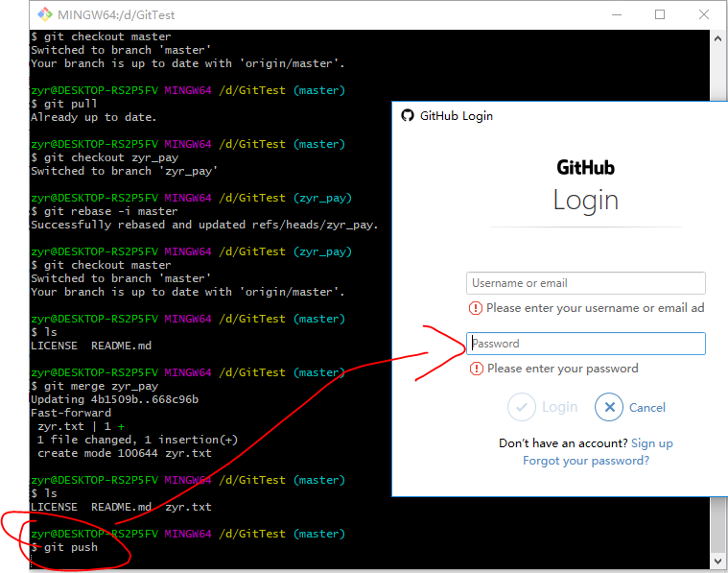This screenshot has height=573, width=728.
Task: Open Forgot your password link
Action: pyautogui.click(x=586, y=461)
